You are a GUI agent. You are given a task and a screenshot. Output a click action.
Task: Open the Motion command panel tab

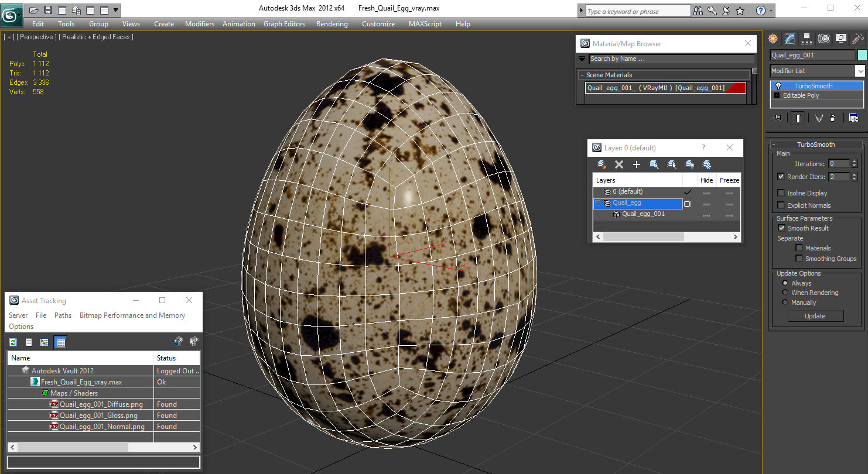824,39
